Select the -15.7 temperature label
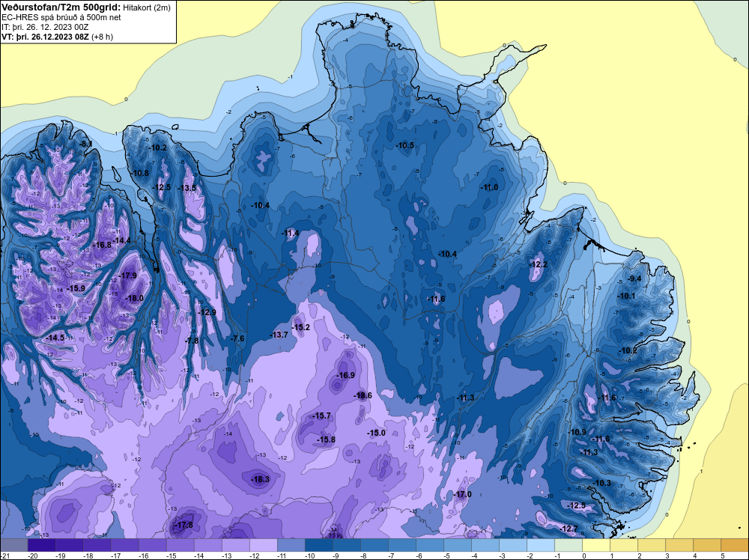The height and width of the screenshot is (560, 749). 322,416
